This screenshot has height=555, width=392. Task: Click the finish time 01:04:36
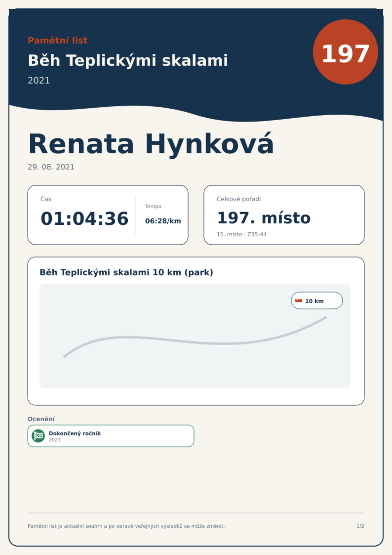pyautogui.click(x=84, y=218)
